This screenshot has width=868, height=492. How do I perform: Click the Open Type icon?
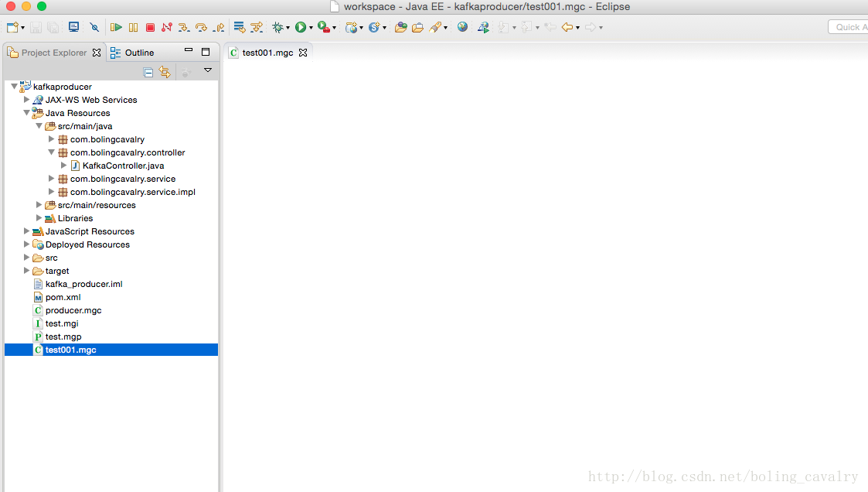pos(401,27)
